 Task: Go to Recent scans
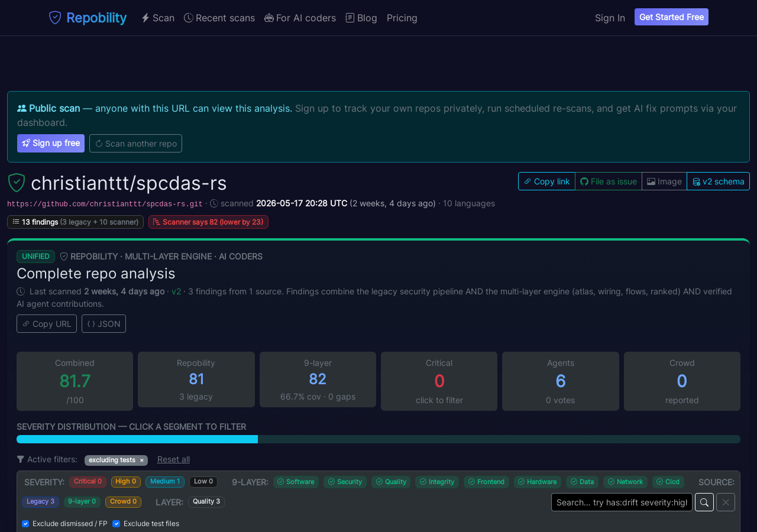coord(219,18)
